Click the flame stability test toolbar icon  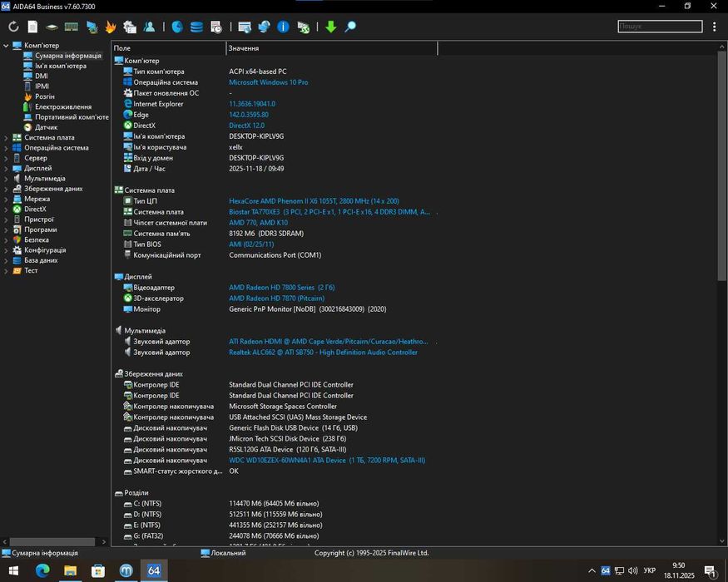(x=110, y=27)
